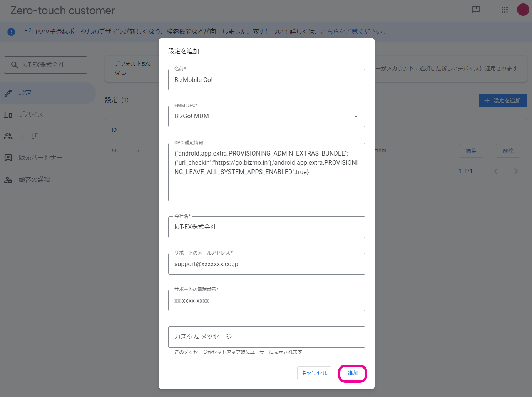Image resolution: width=532 pixels, height=397 pixels.
Task: Click the devices icon beside デバイス
Action: coord(8,115)
